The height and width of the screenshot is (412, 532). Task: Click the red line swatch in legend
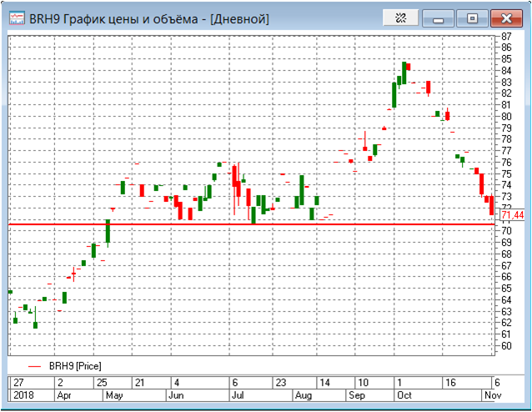(x=34, y=365)
